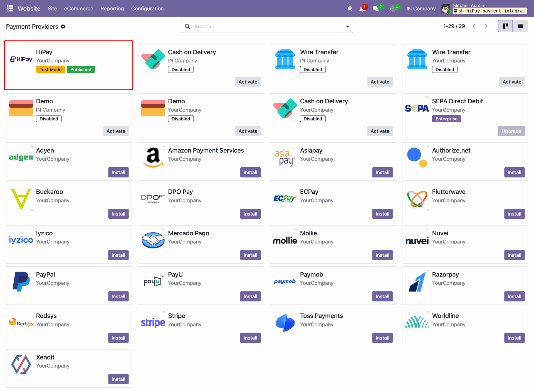Open the Toss Payments provider title
534x392 pixels.
coord(321,316)
